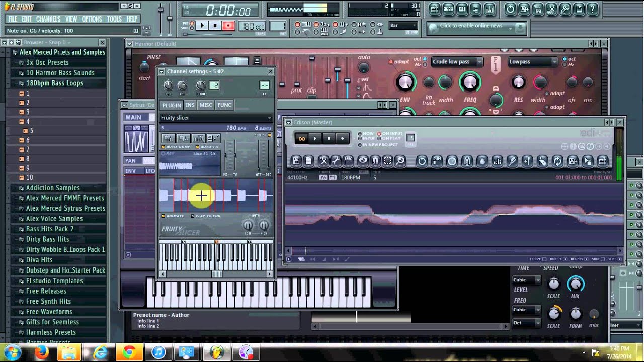Click Edison's magnifier zoom icon
Viewport: 644px width, 362px height.
(400, 161)
